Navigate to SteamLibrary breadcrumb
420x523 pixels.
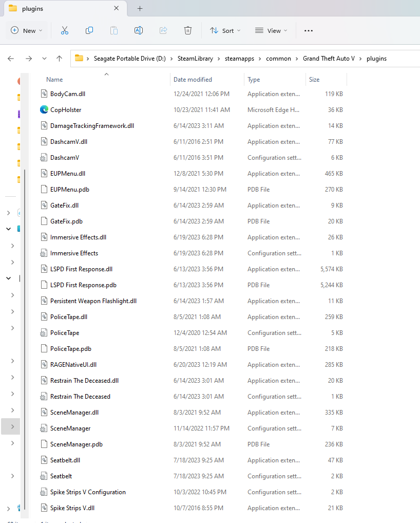[x=195, y=59]
